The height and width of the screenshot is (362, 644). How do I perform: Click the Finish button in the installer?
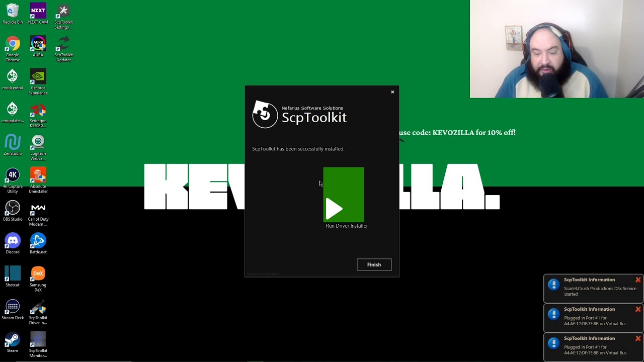pos(374,264)
